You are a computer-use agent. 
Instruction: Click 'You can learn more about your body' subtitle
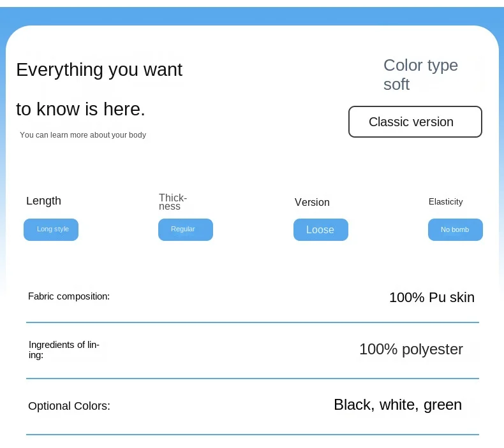[x=83, y=135]
